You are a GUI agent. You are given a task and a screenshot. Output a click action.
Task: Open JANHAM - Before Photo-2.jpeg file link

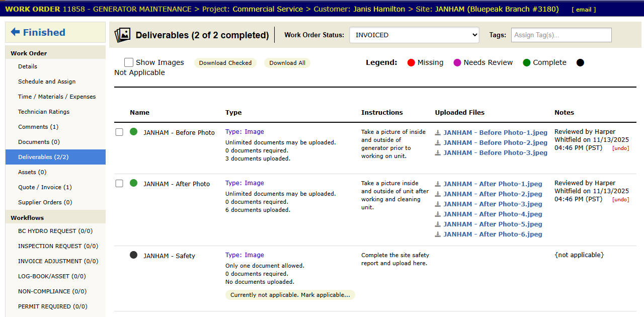[496, 143]
